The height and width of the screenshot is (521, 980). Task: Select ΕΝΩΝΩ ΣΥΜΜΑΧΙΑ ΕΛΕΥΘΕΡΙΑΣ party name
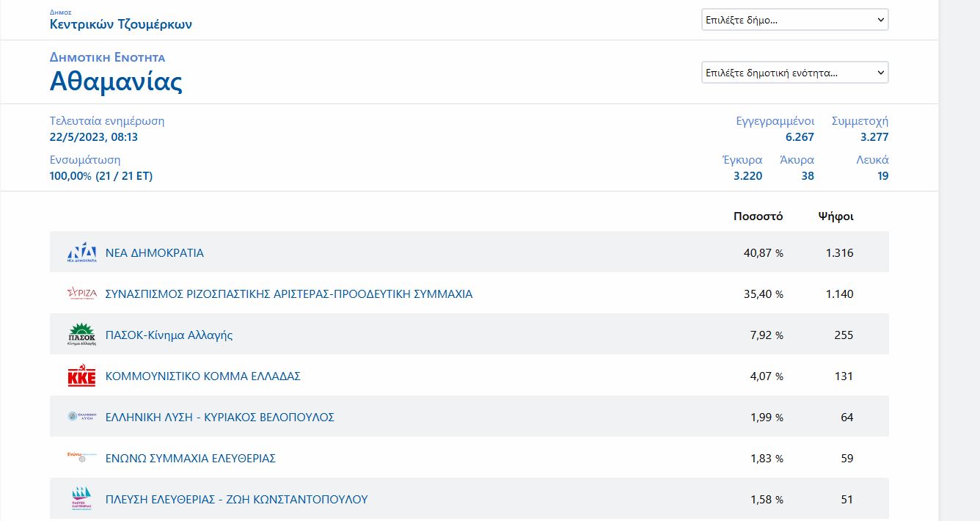191,459
